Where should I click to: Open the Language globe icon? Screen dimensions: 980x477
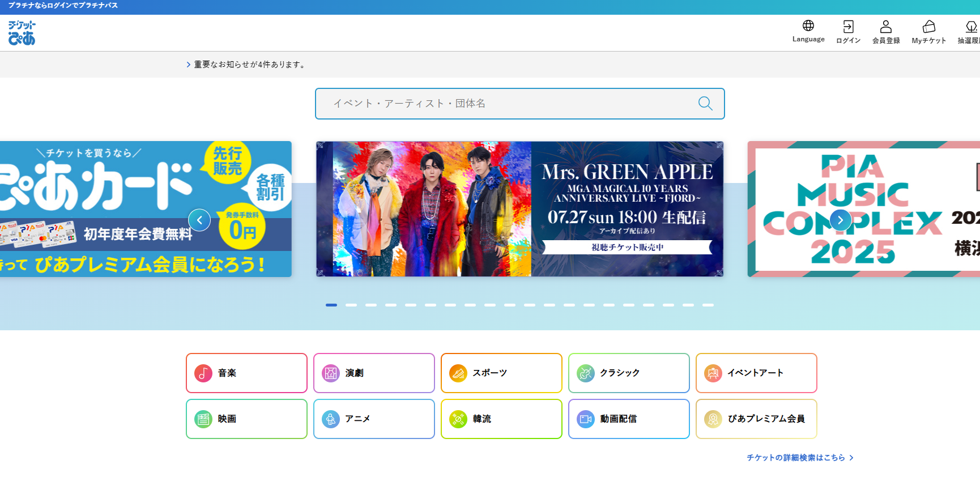tap(808, 25)
